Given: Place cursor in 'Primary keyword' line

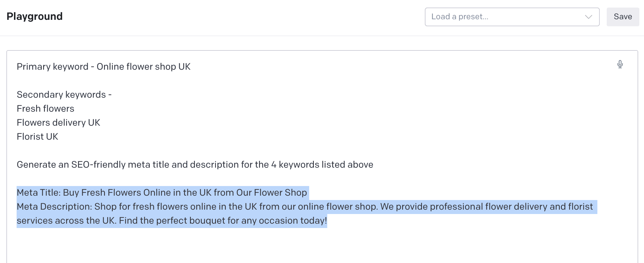Looking at the screenshot, I should 52,67.
